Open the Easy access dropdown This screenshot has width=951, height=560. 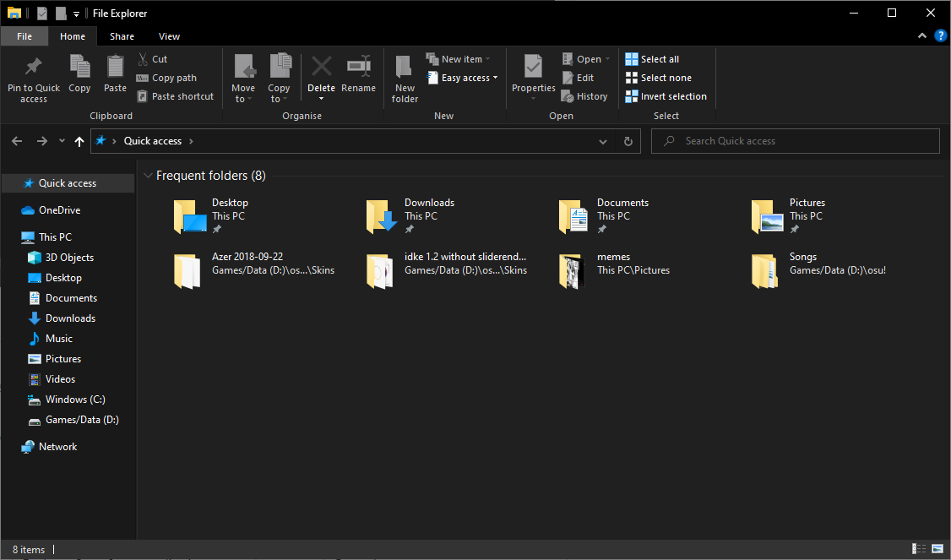tap(462, 78)
